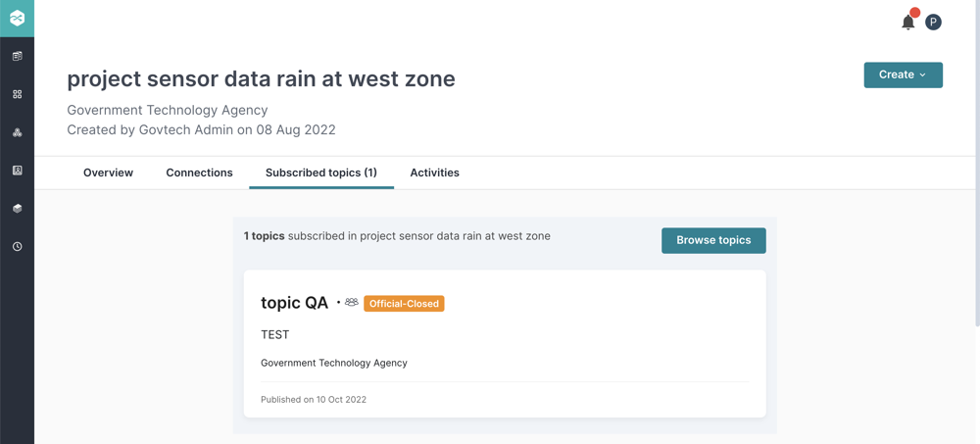This screenshot has width=980, height=444.
Task: Click the P user avatar
Action: (x=933, y=23)
